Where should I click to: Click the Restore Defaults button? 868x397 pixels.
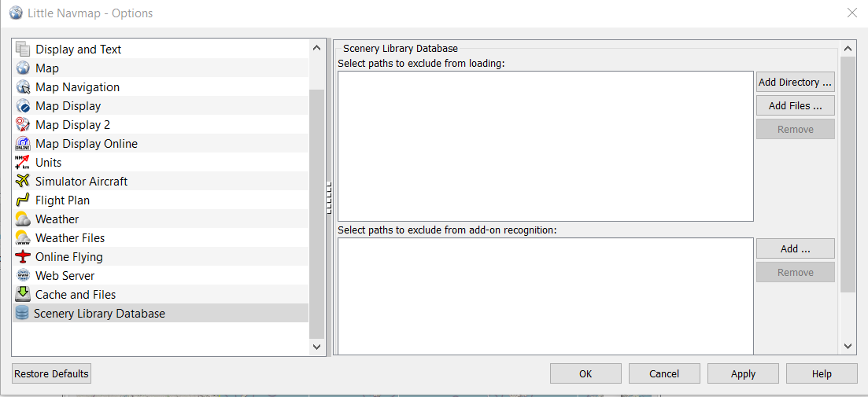coord(51,373)
